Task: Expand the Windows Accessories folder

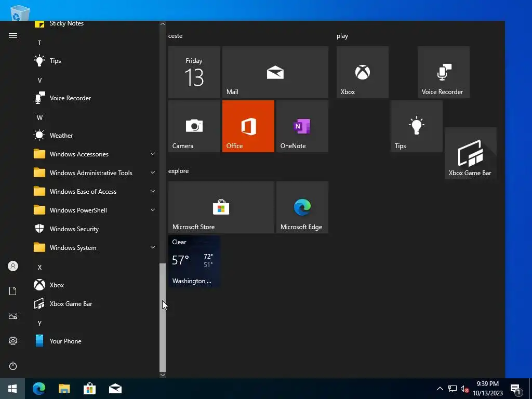Action: tap(95, 154)
